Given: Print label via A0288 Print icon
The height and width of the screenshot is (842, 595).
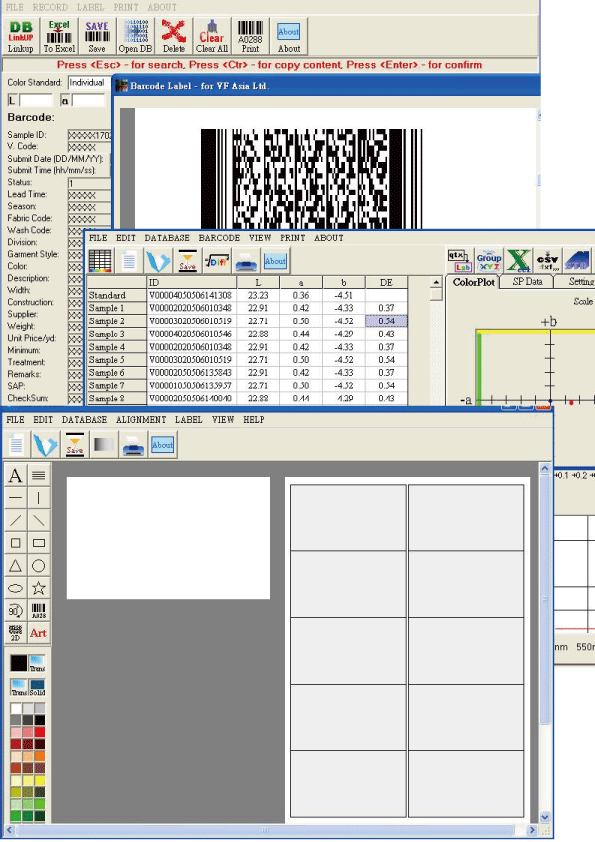Looking at the screenshot, I should point(250,36).
